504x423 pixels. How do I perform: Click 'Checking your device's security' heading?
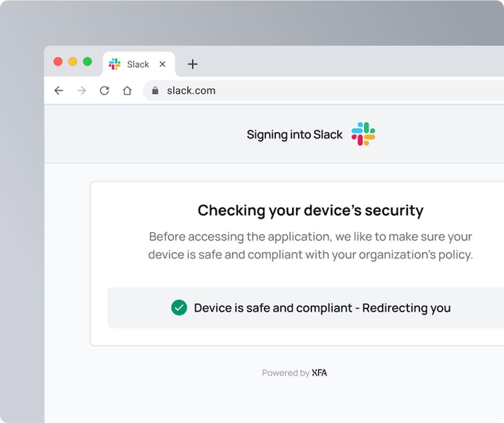[311, 210]
